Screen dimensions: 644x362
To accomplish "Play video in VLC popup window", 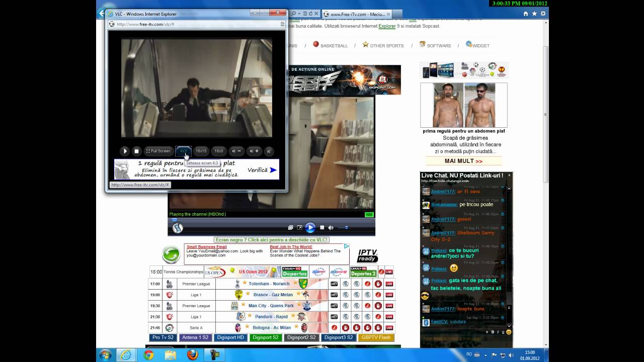I will 125,151.
